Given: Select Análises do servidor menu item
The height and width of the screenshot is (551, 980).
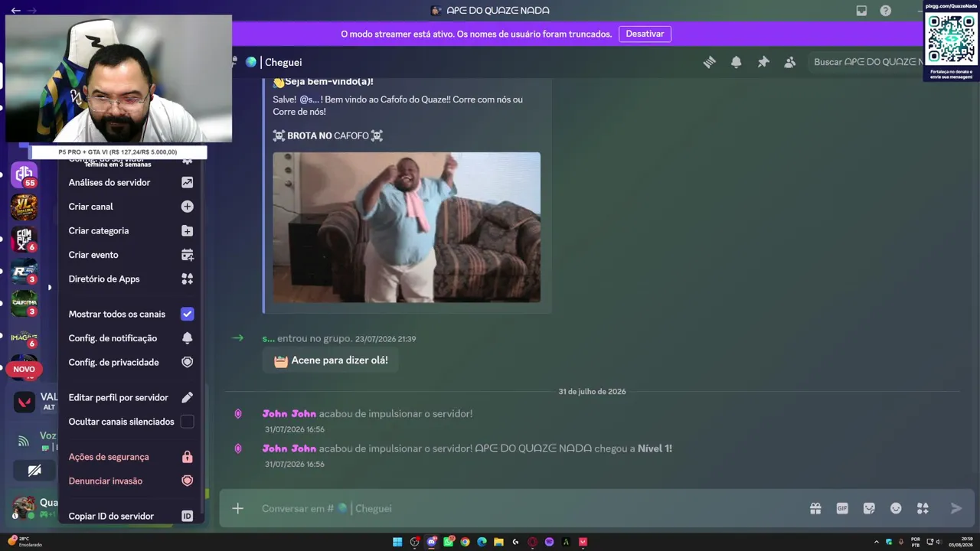Looking at the screenshot, I should pos(131,182).
